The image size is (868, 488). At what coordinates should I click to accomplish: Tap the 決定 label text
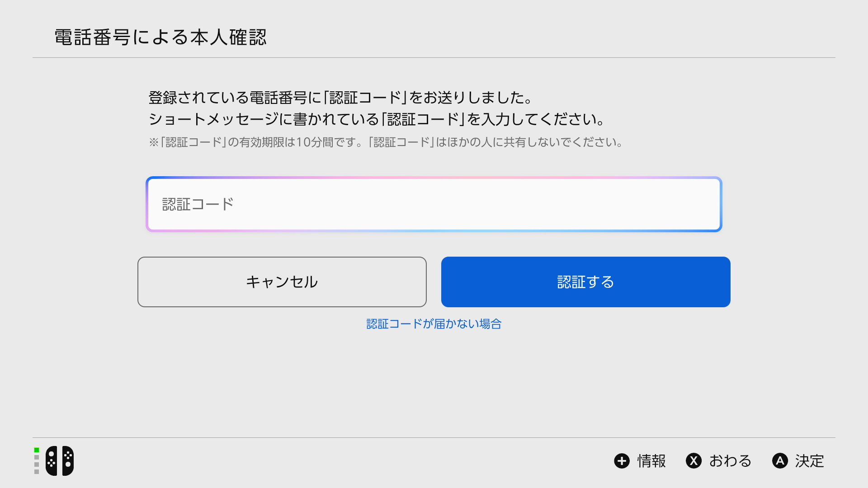pos(810,461)
